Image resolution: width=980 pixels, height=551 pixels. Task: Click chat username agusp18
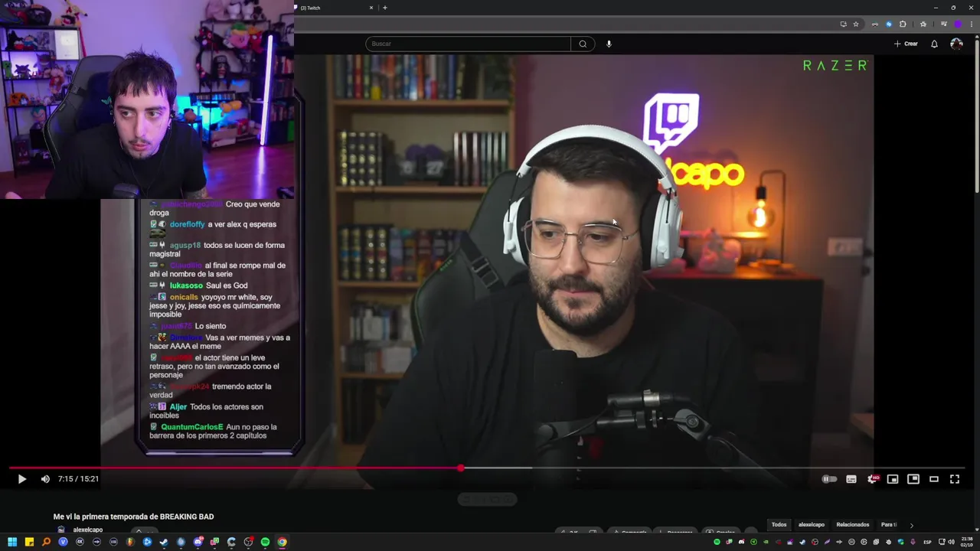click(185, 245)
